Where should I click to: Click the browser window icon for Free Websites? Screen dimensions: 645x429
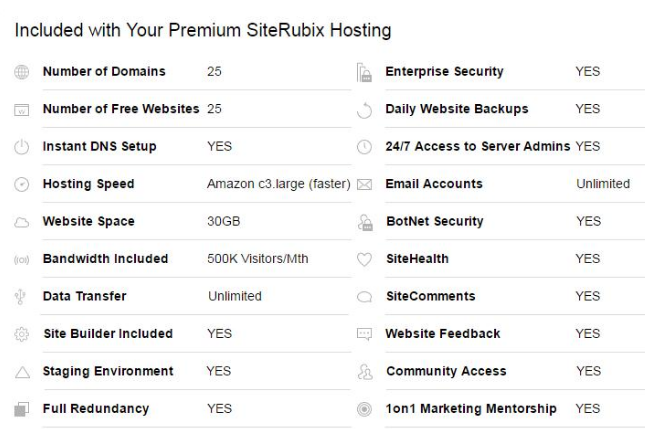pos(21,110)
